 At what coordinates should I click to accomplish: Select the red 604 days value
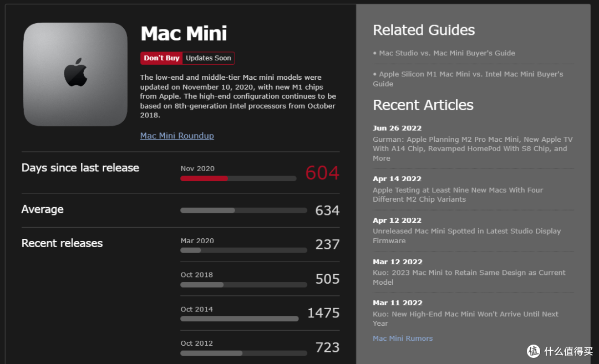(322, 173)
